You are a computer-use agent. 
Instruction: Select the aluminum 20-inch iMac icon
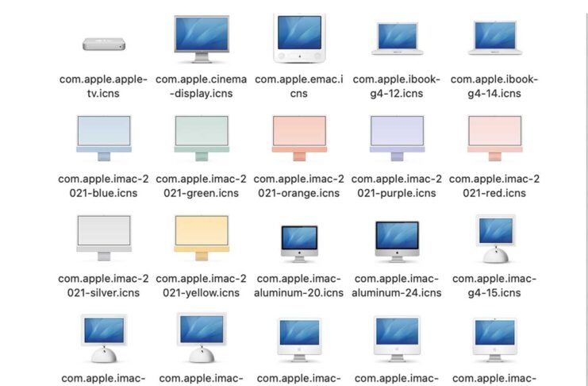click(x=299, y=243)
